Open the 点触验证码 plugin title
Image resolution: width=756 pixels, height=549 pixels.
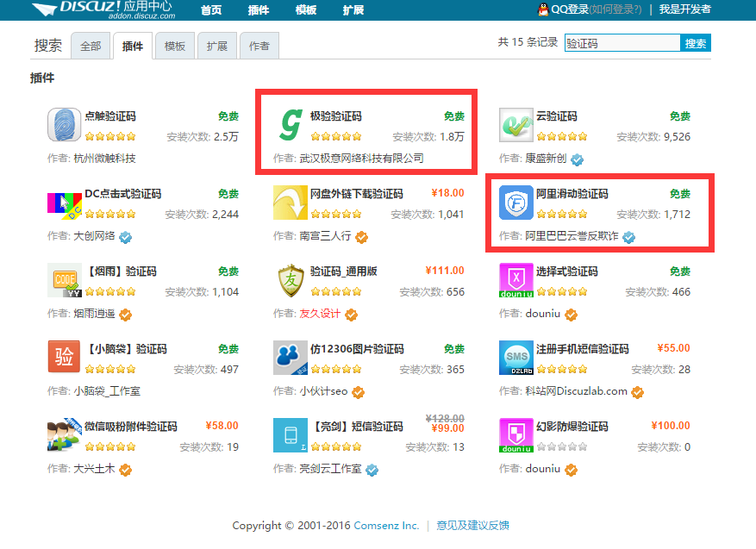[x=110, y=116]
